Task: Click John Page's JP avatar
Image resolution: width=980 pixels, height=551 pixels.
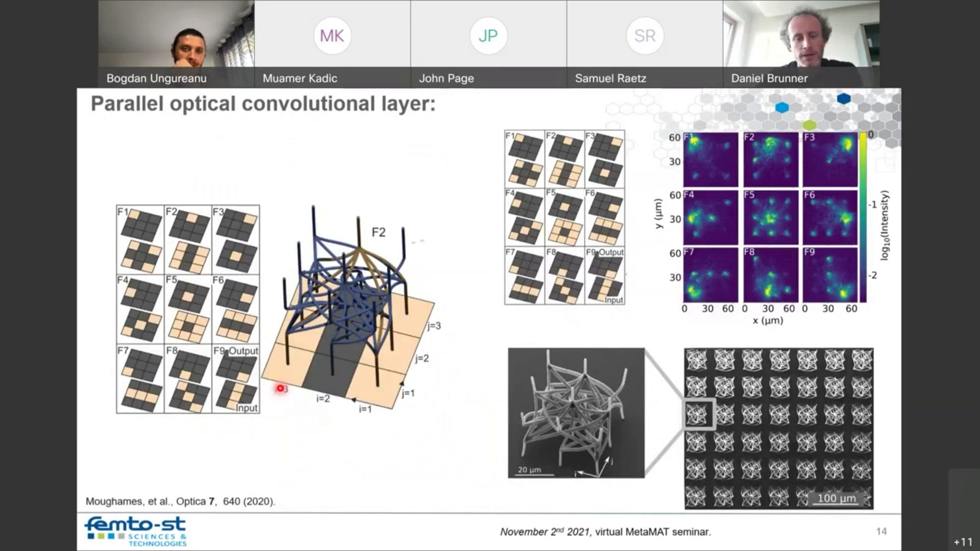Action: pos(488,36)
